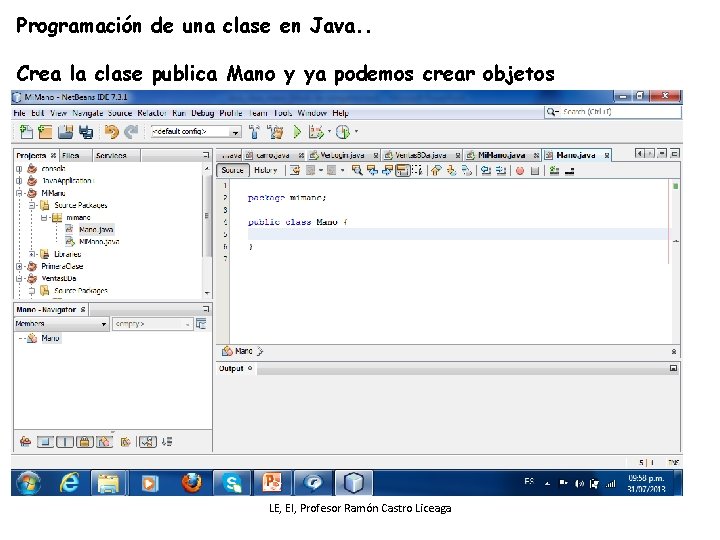Collapse the MiMano project node

19,193
